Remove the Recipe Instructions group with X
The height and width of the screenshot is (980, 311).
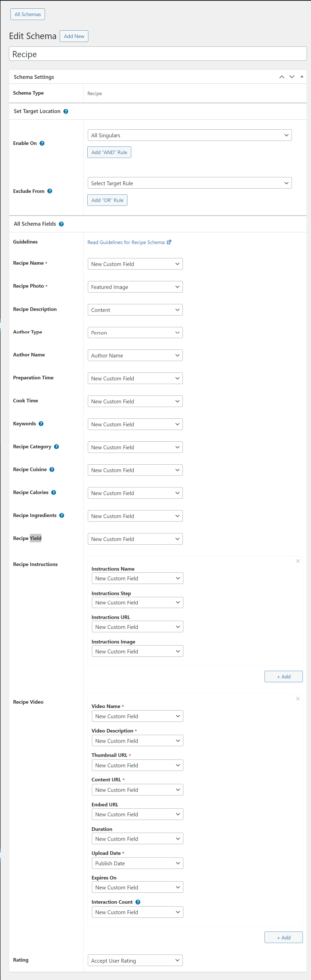click(298, 561)
